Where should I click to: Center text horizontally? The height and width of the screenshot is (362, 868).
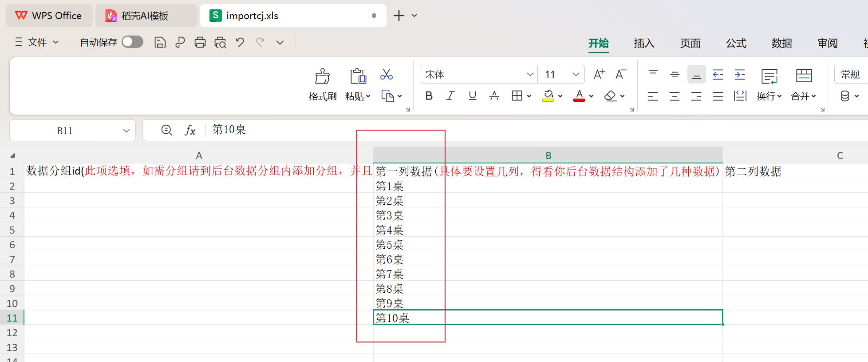tap(675, 96)
